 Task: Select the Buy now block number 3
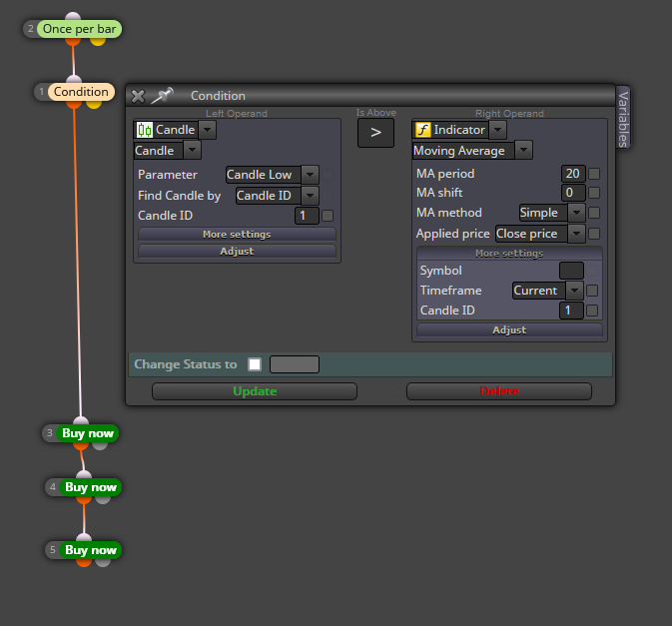[88, 433]
